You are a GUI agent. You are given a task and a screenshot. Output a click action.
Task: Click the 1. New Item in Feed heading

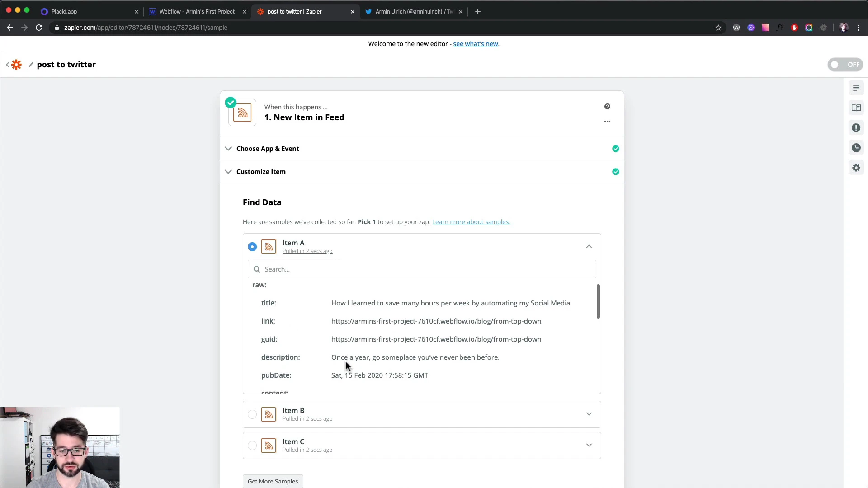point(304,117)
